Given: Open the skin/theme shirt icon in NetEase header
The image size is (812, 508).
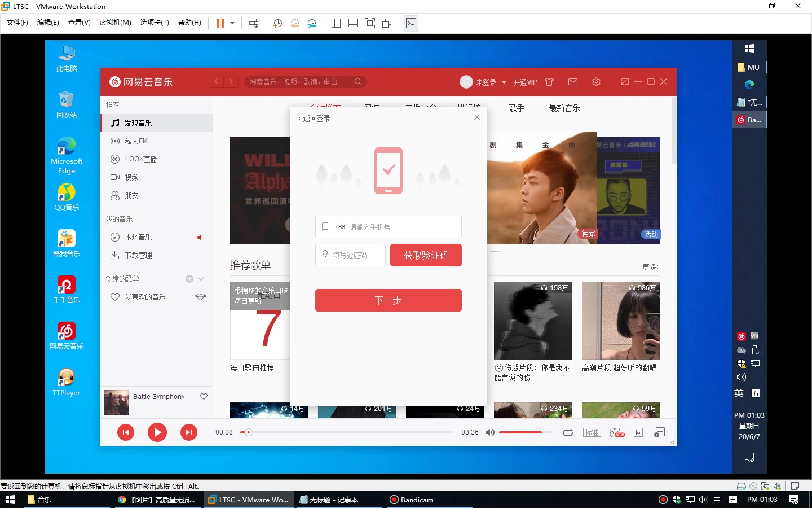Looking at the screenshot, I should [549, 82].
